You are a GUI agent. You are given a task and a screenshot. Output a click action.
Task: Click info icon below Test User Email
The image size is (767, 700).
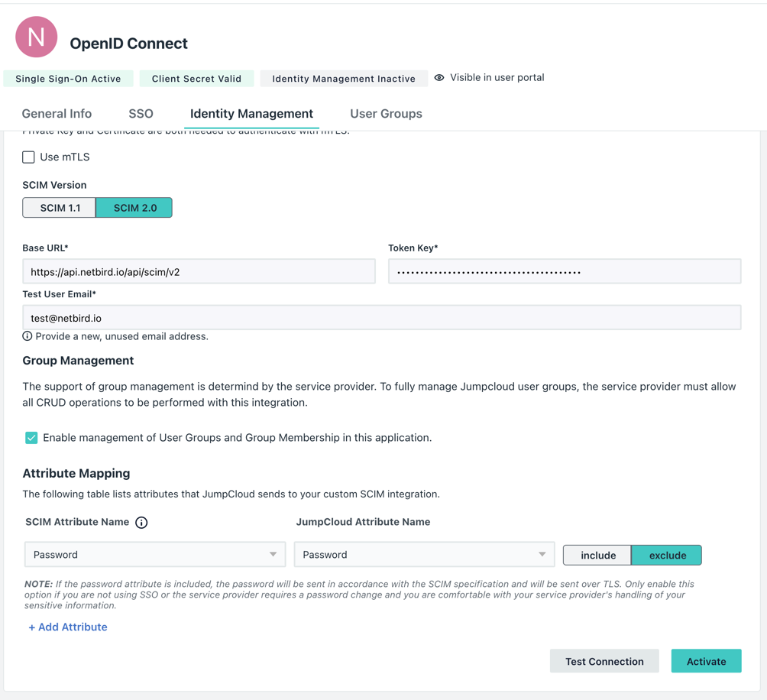click(28, 336)
